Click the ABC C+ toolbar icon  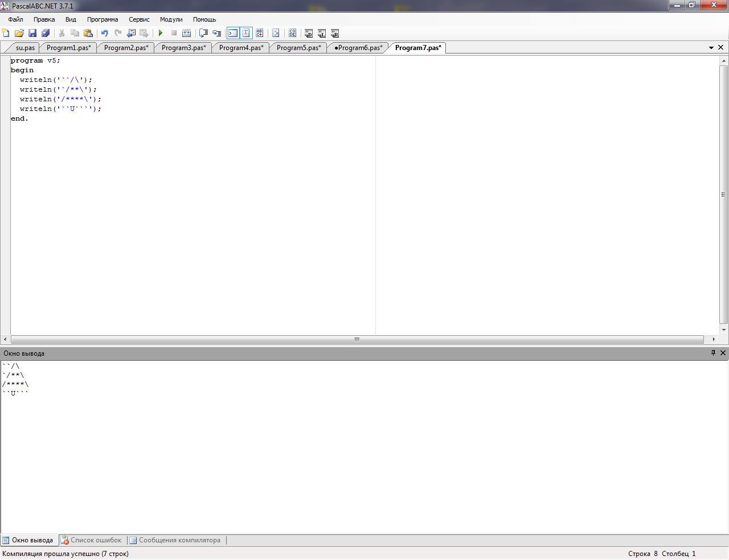[260, 33]
